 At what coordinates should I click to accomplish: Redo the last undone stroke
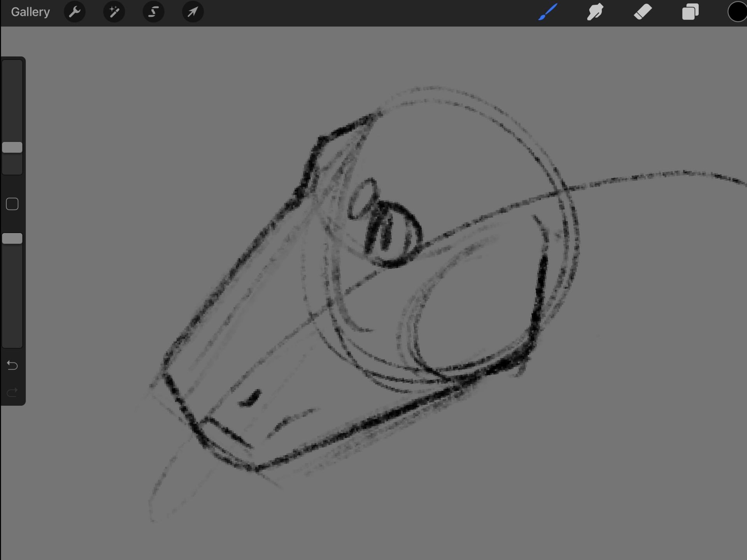click(x=12, y=392)
